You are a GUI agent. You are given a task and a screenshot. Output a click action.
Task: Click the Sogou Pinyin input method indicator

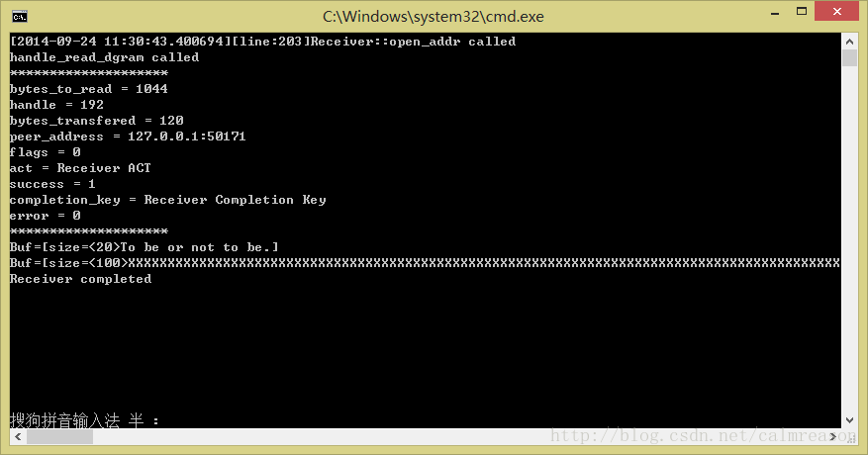(x=84, y=420)
